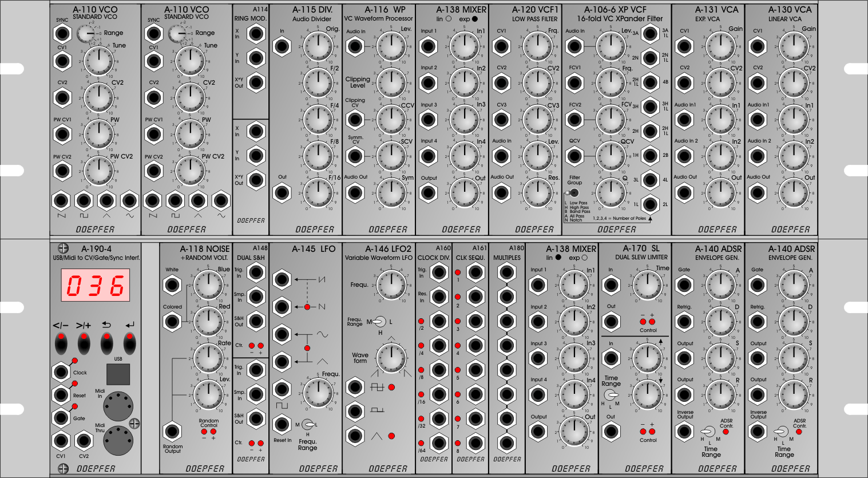Click the Reset In jack on A-145 LFO
This screenshot has height=478, width=868.
click(x=282, y=424)
